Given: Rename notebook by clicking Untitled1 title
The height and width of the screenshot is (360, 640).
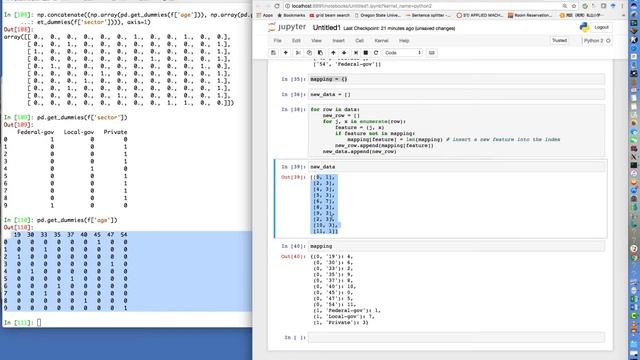Looking at the screenshot, I should pos(327,28).
